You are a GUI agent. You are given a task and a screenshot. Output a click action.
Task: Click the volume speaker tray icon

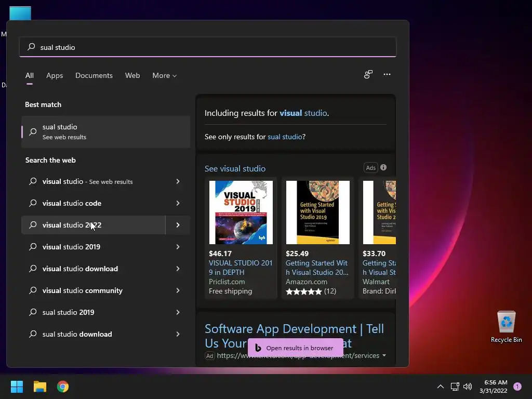coord(468,387)
